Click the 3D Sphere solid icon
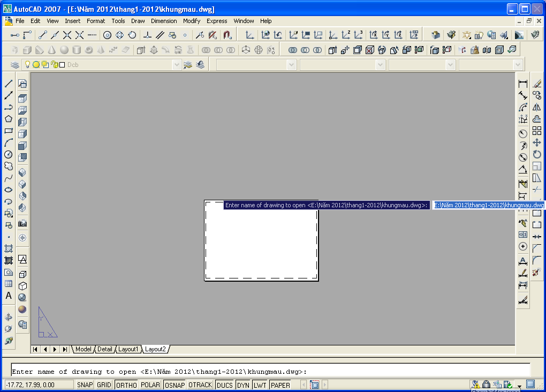Viewport: 546px width, 392px height. [64, 50]
